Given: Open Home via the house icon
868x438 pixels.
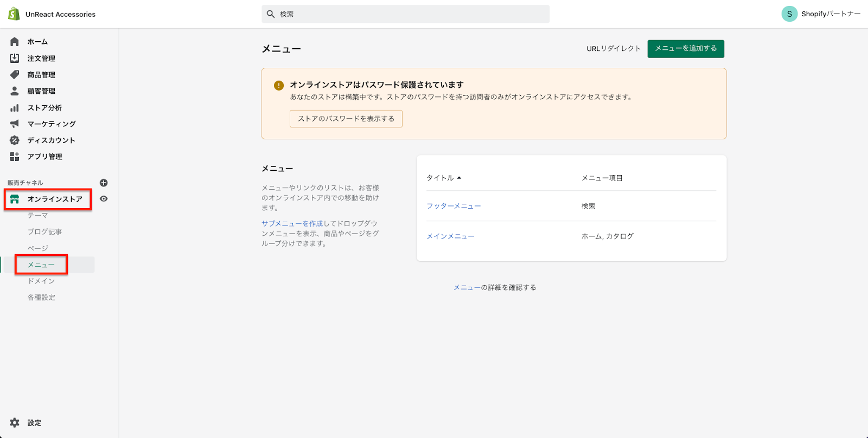Looking at the screenshot, I should tap(15, 42).
